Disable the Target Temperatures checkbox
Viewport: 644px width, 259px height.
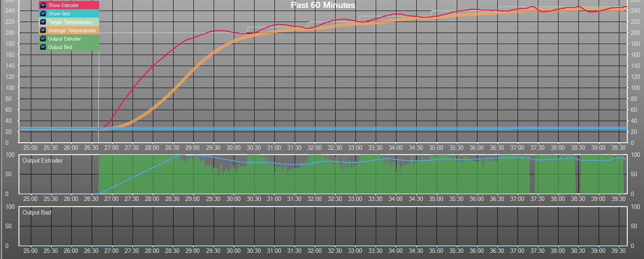pos(43,22)
